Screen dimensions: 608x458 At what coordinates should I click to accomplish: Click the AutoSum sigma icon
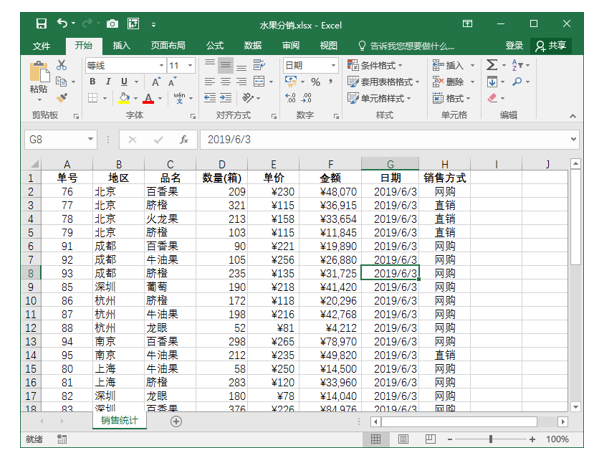coord(492,65)
